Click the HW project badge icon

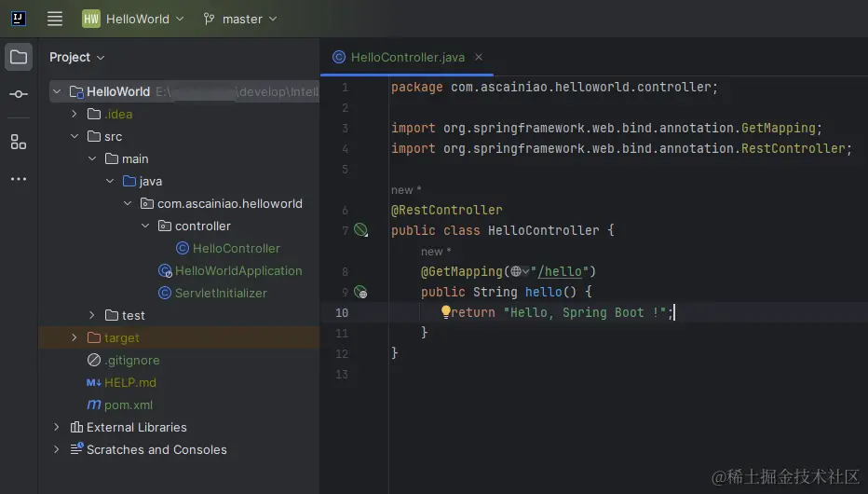pos(91,19)
